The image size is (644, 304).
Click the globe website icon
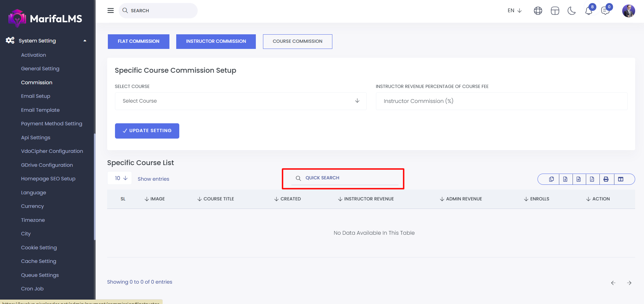[538, 11]
